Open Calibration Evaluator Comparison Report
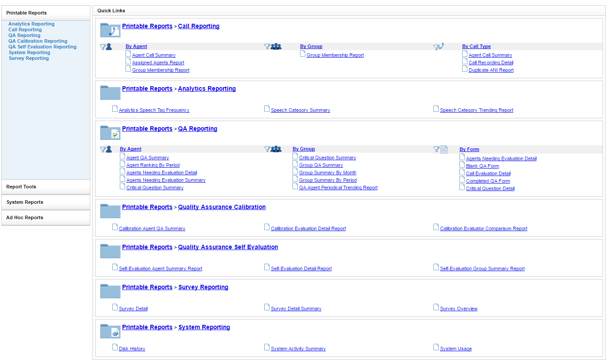This screenshot has width=611, height=364. [x=483, y=229]
